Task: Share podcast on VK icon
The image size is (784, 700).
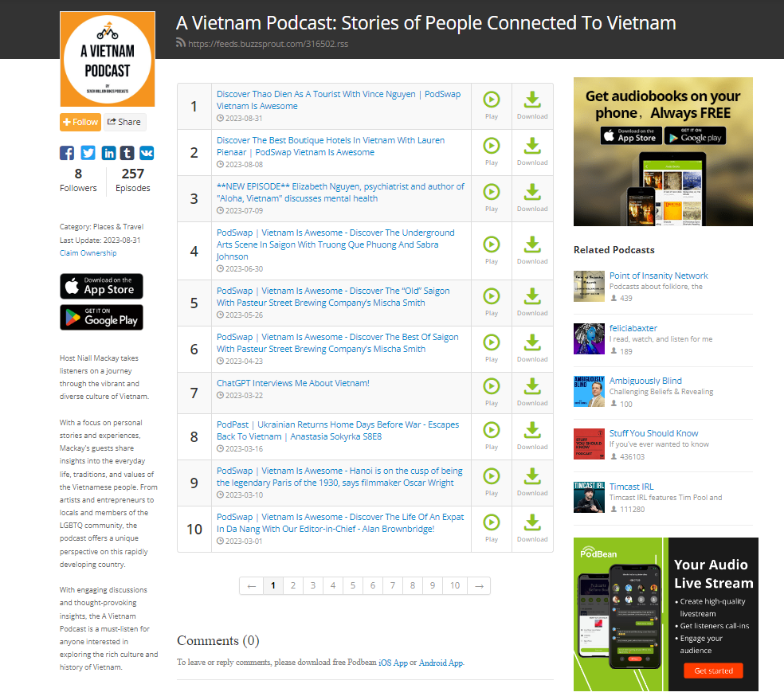Action: tap(147, 153)
